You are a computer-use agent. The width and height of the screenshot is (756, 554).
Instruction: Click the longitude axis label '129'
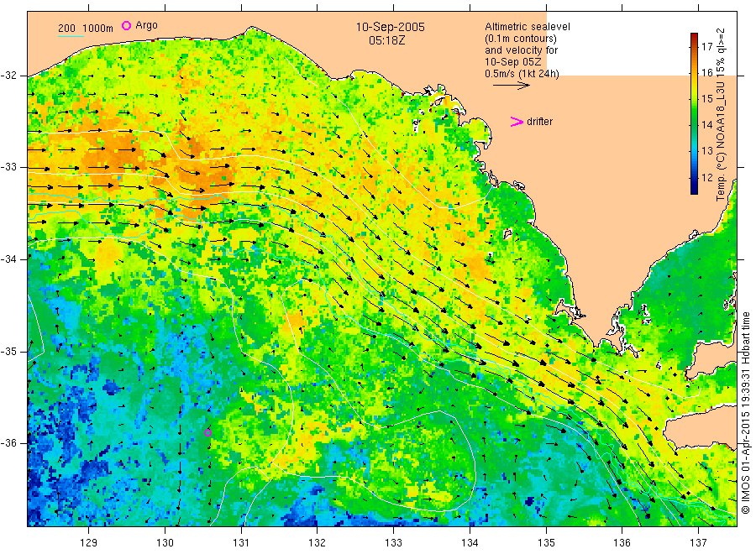click(89, 543)
